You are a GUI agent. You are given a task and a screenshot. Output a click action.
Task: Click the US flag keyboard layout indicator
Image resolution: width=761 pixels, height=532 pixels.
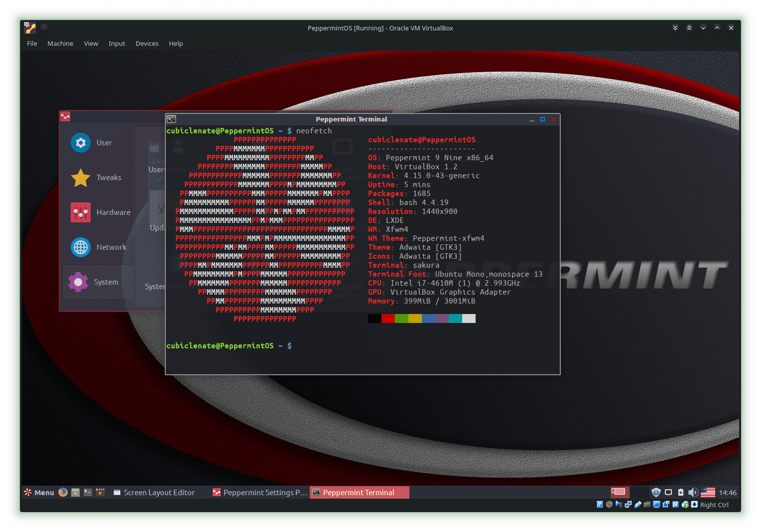708,492
